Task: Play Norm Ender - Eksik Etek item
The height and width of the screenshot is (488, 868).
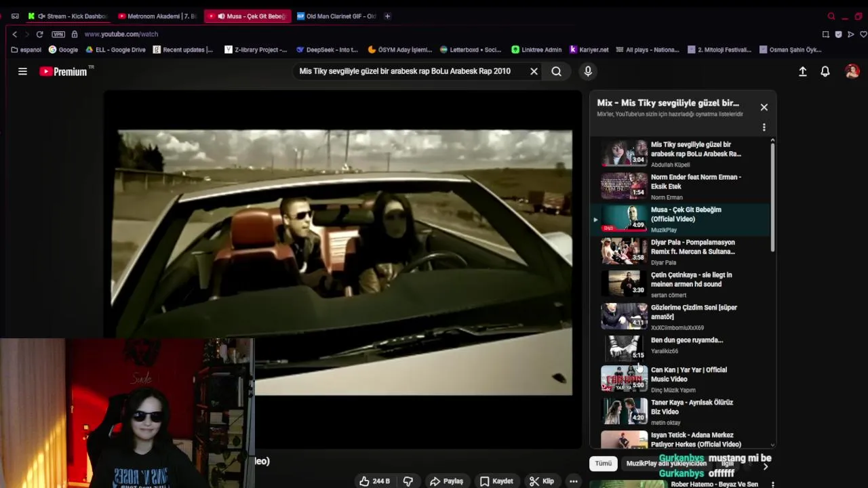Action: pyautogui.click(x=681, y=186)
